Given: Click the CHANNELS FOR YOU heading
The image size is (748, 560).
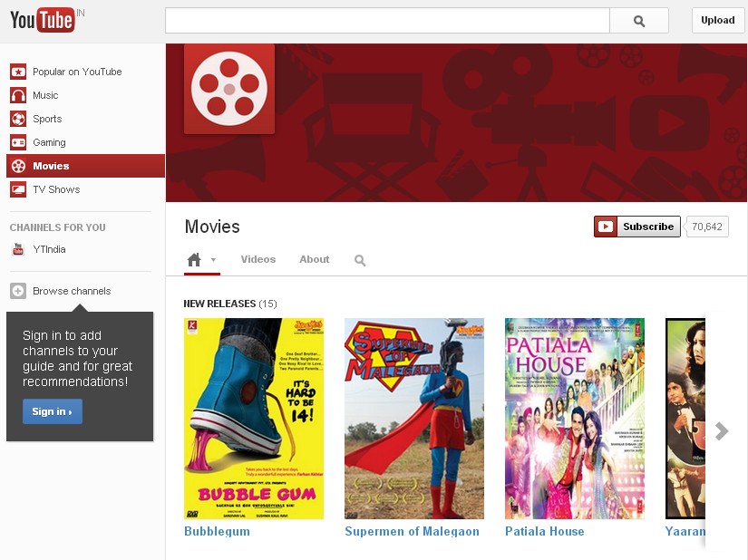Looking at the screenshot, I should pyautogui.click(x=58, y=227).
